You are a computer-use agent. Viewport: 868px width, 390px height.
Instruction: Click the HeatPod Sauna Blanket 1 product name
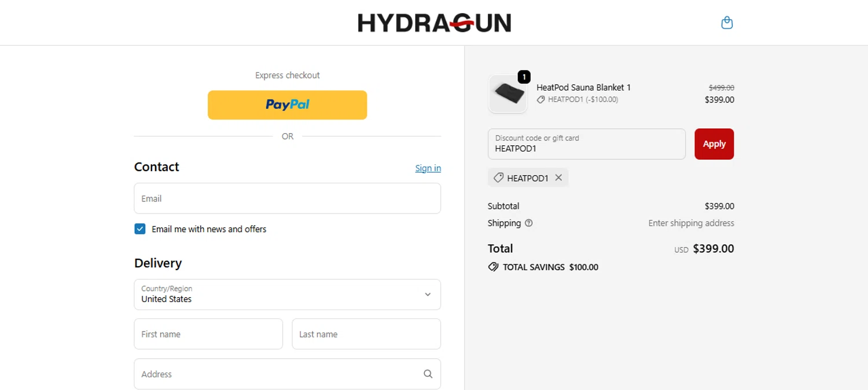[583, 87]
